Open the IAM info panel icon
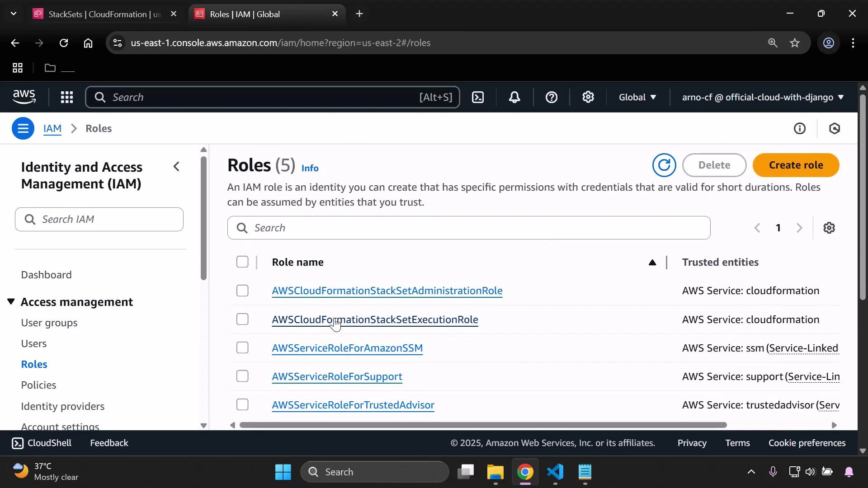Image resolution: width=868 pixels, height=488 pixels. 800,128
